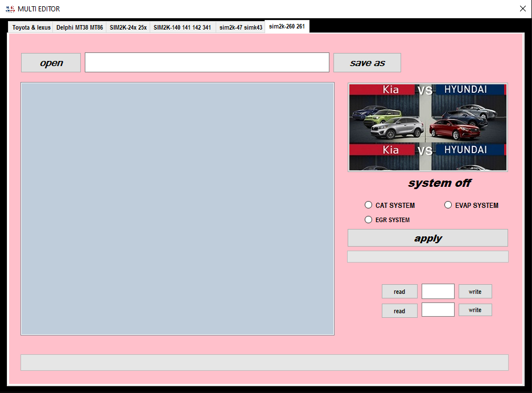The width and height of the screenshot is (532, 393).
Task: Switch to the Delphi MT38 MT86 tab
Action: click(79, 27)
